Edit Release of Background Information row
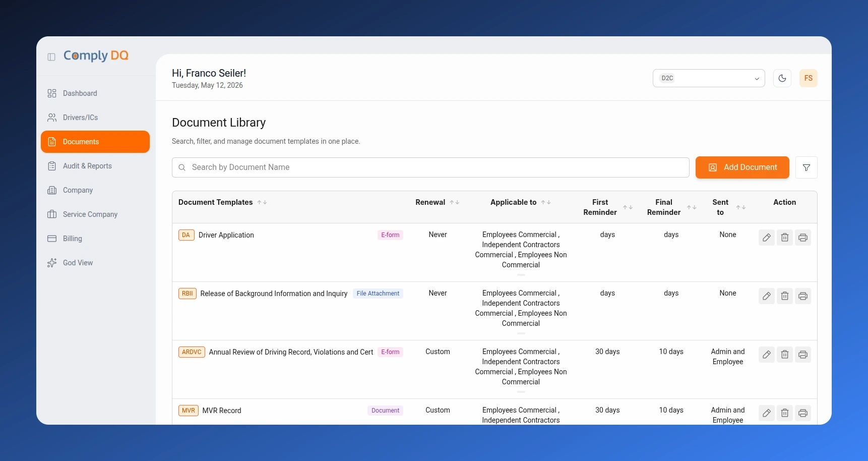 [767, 296]
